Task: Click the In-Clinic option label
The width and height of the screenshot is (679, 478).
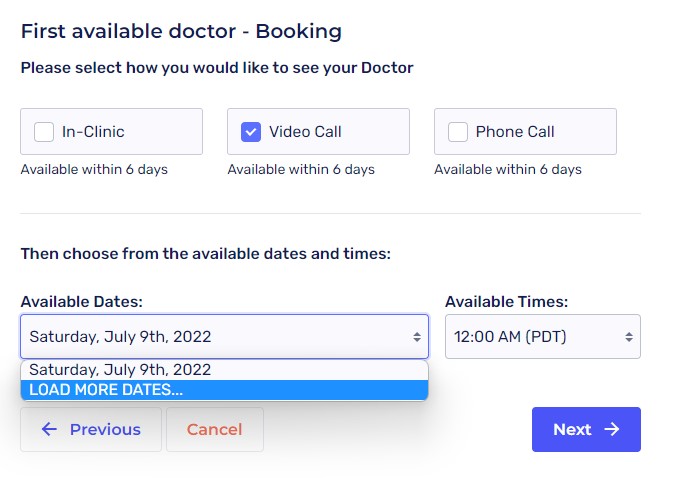Action: (93, 132)
